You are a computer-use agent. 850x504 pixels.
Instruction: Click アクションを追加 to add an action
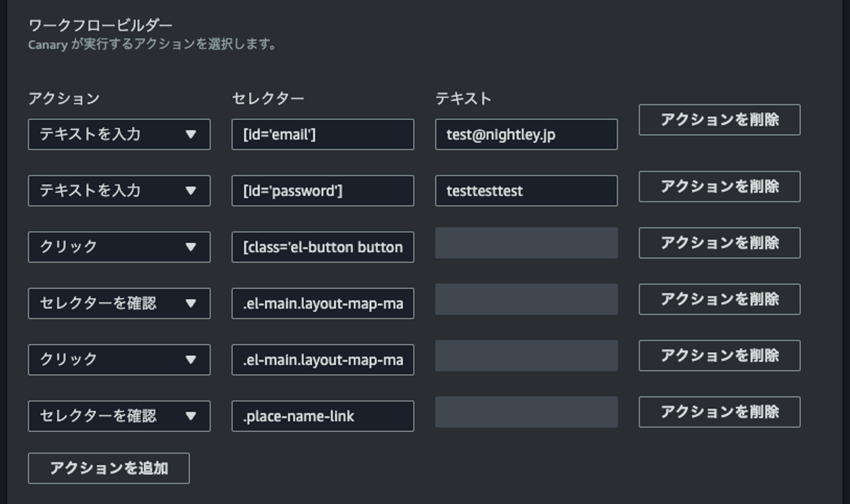109,468
